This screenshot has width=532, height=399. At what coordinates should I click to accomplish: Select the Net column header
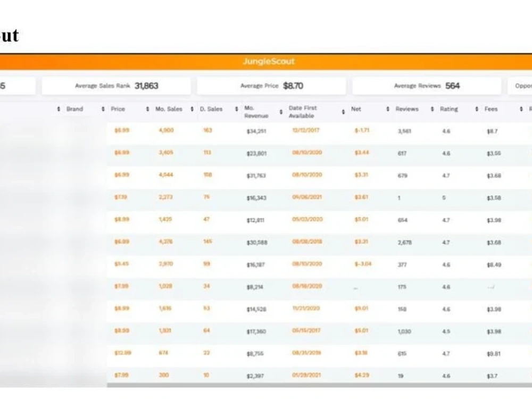tap(356, 109)
